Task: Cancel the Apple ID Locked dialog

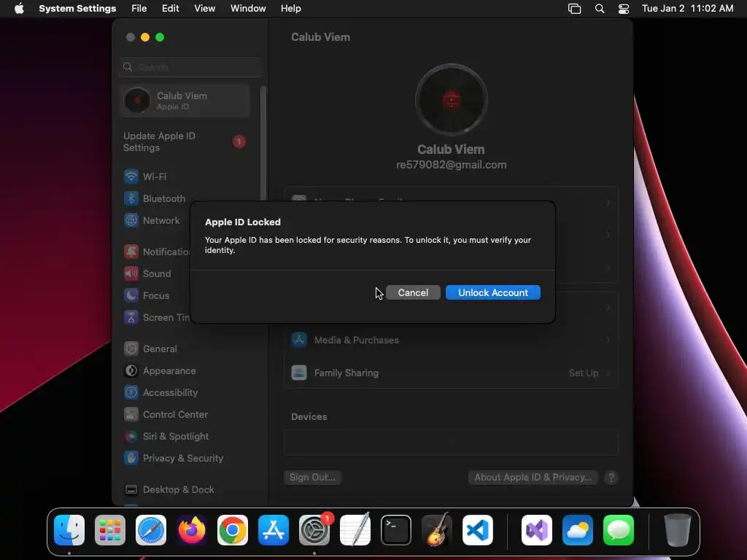Action: coord(413,292)
